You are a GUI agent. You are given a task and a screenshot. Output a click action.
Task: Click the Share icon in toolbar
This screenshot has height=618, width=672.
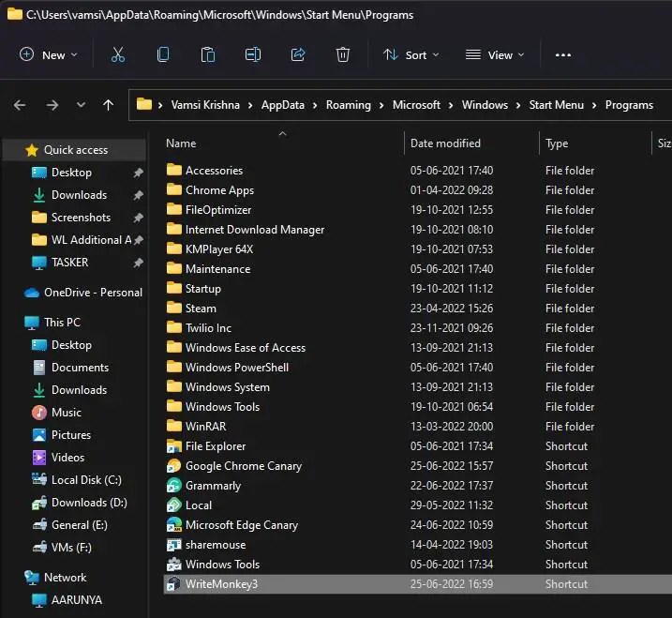click(298, 55)
